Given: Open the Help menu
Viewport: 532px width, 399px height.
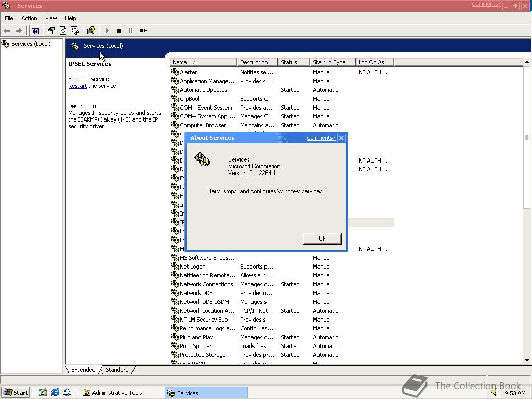Looking at the screenshot, I should coord(71,18).
